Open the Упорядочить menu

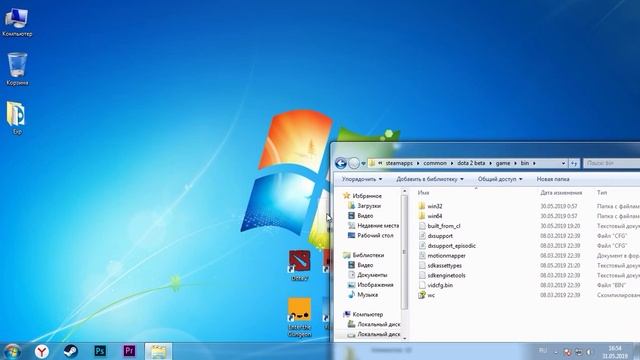point(362,179)
